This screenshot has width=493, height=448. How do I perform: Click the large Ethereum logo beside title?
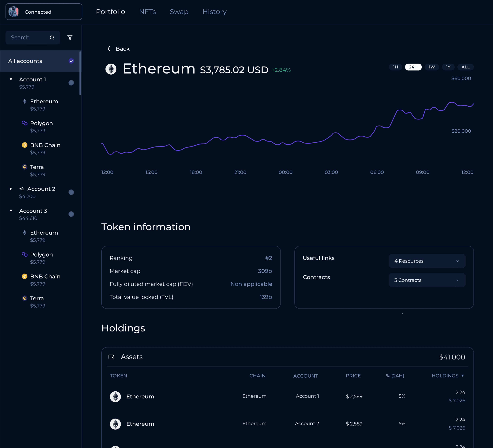(111, 69)
